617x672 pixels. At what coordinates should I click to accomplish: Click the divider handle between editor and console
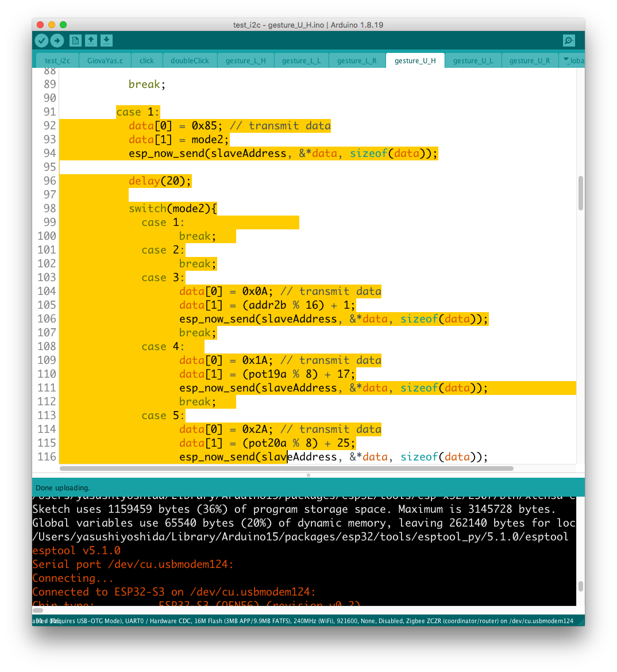point(308,475)
